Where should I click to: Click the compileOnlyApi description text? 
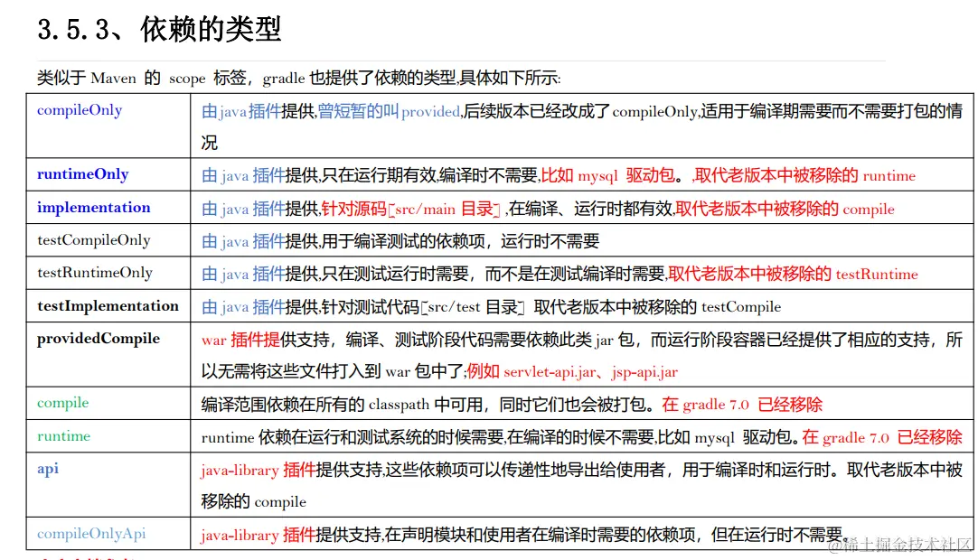(x=524, y=535)
